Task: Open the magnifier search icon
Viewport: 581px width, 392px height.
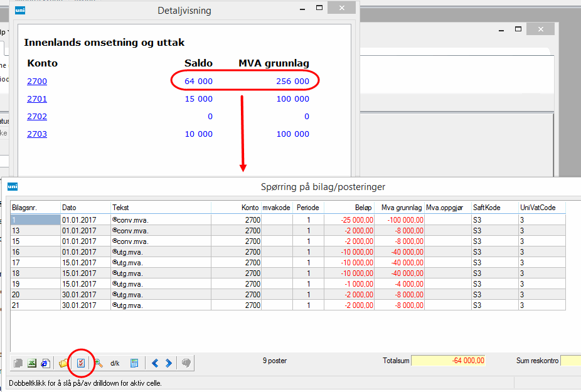Action: (x=99, y=363)
